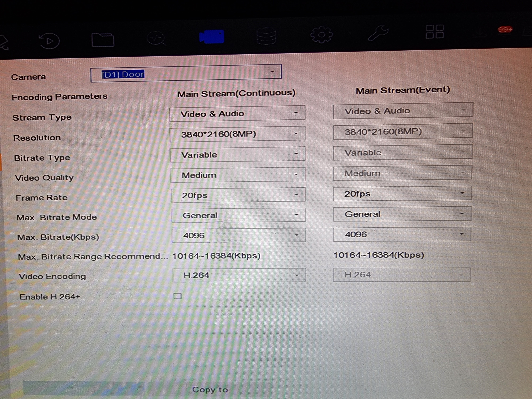Open the Storage disk-stack icon
532x399 pixels.
(266, 36)
